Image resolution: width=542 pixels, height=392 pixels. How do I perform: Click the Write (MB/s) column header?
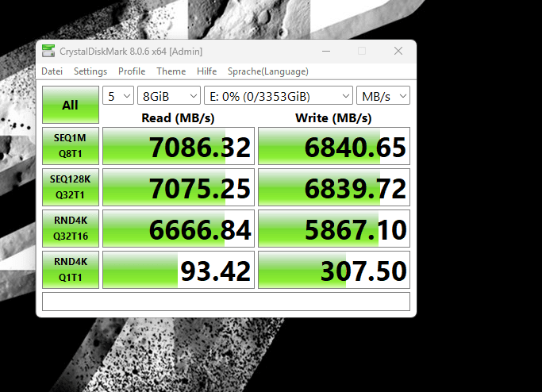(333, 118)
